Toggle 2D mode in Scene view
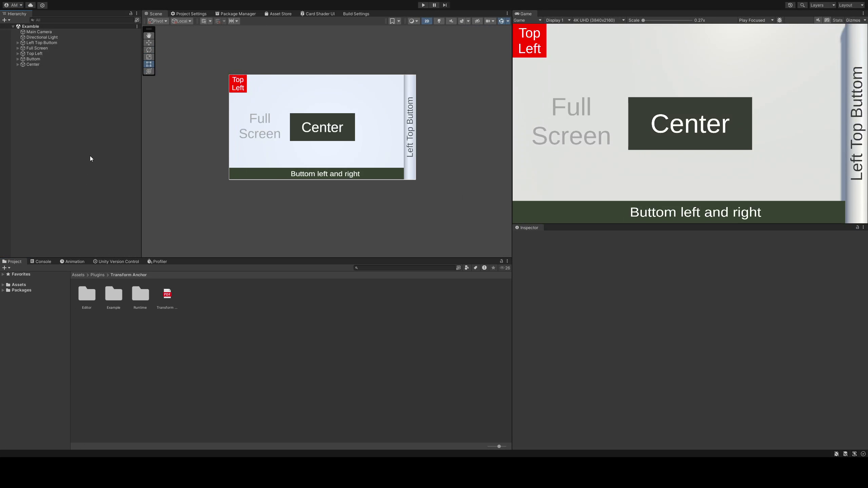 point(427,21)
